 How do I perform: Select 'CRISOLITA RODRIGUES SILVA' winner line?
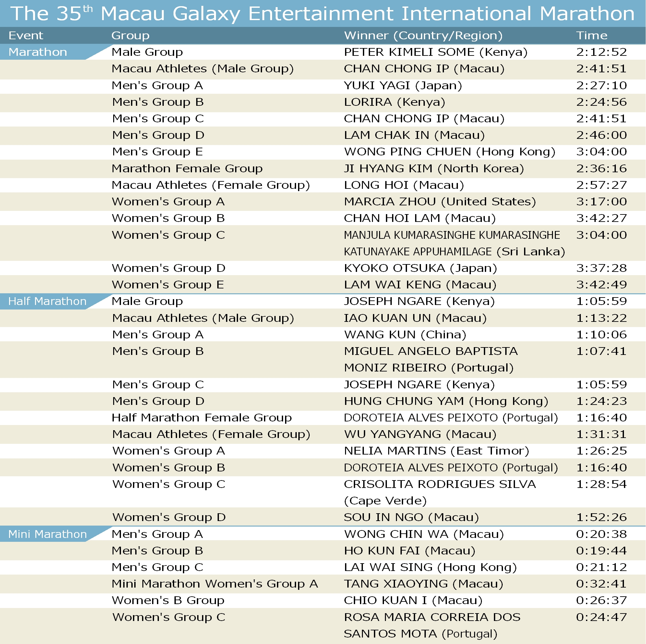440,484
